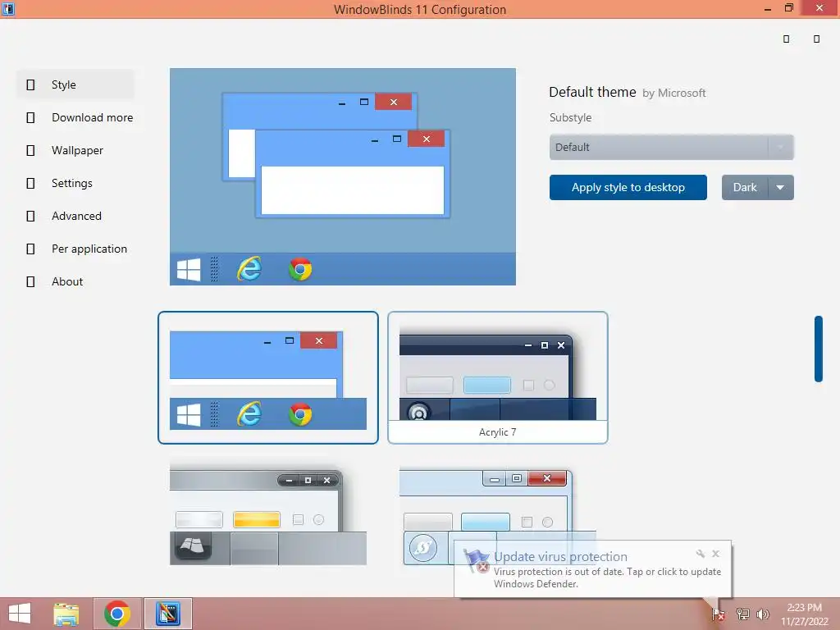Expand the Dark button dropdown arrow
This screenshot has width=840, height=630.
781,188
